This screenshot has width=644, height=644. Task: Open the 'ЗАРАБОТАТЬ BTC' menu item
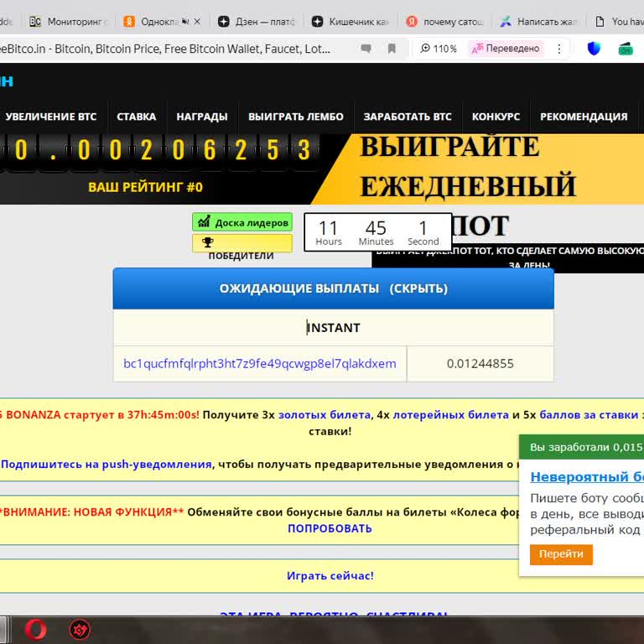(408, 117)
